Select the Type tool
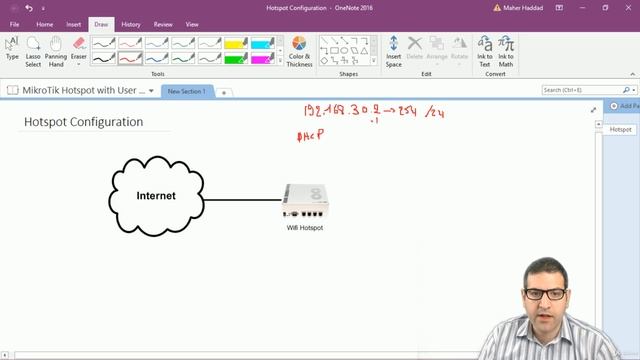The height and width of the screenshot is (360, 640). (x=12, y=49)
